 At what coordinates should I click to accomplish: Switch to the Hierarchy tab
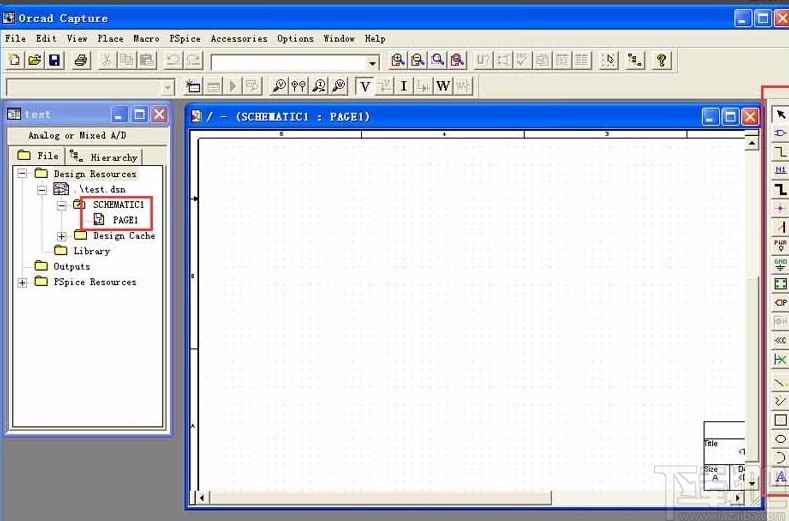(x=104, y=157)
